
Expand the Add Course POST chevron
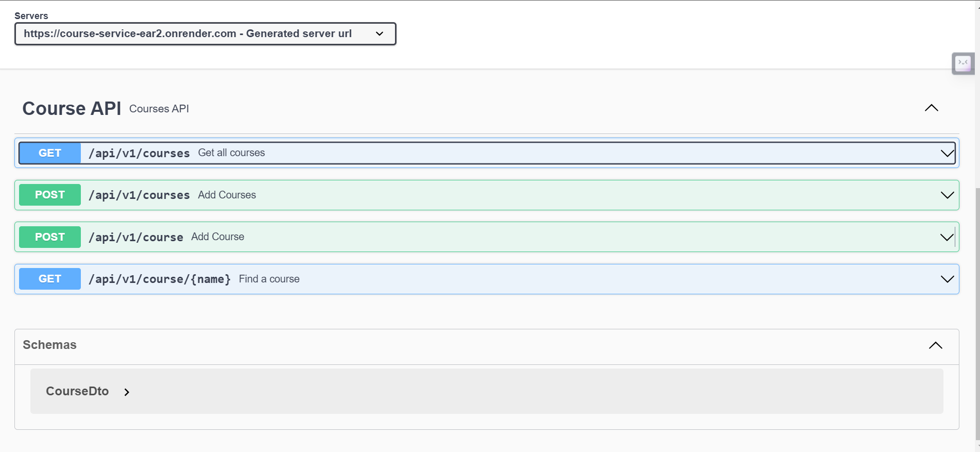[947, 237]
